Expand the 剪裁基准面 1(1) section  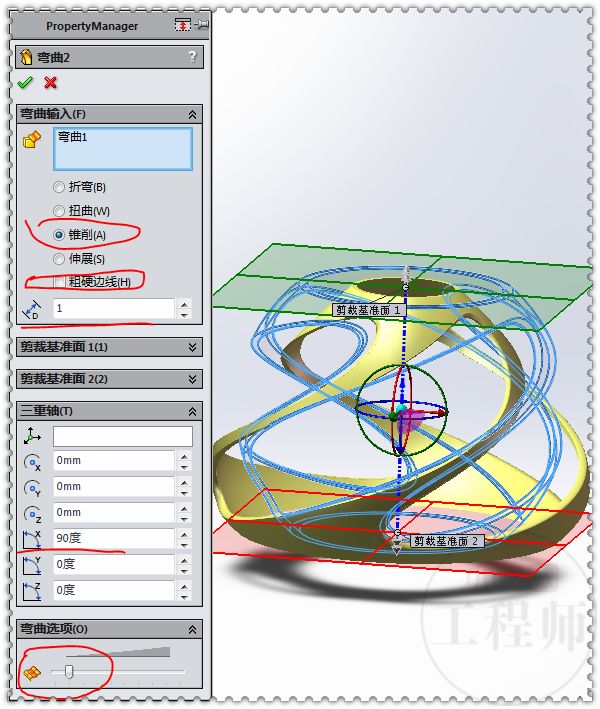point(193,347)
